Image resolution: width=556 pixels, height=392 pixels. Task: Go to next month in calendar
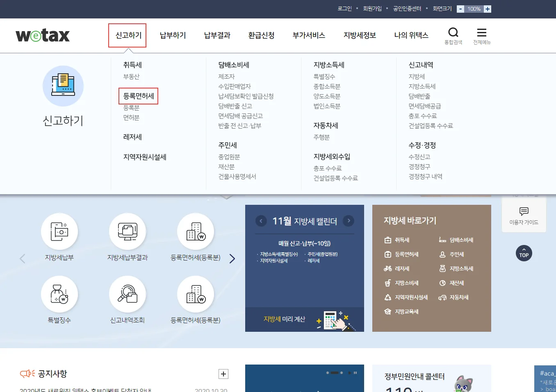349,221
